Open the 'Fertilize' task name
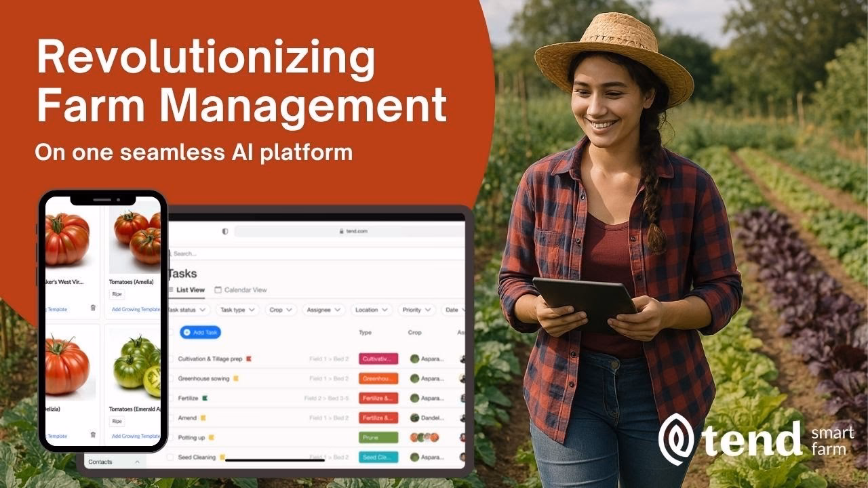 188,398
